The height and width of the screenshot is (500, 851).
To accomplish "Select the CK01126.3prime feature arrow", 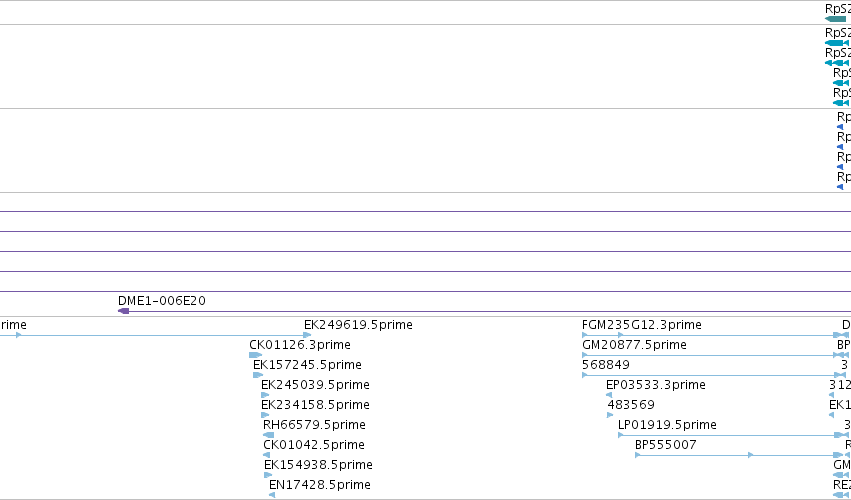I will pos(255,355).
